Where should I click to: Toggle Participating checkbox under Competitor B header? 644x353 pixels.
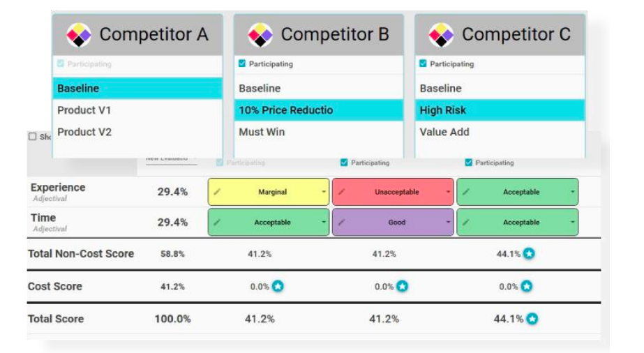click(242, 63)
